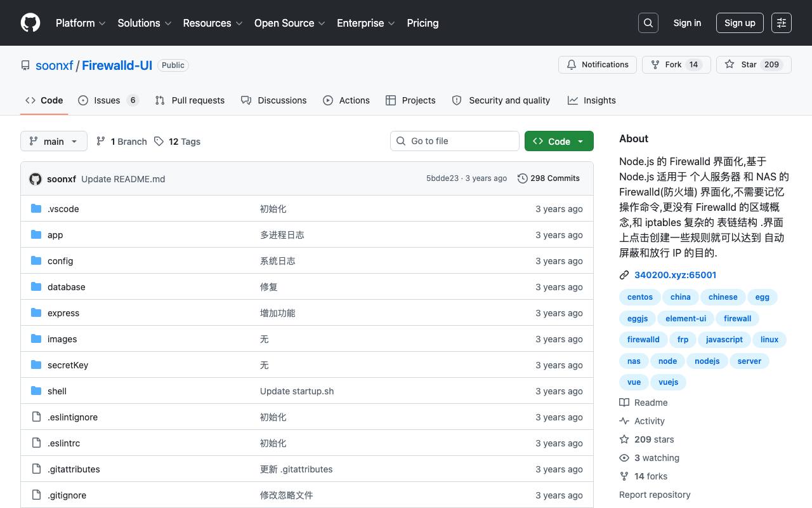The width and height of the screenshot is (812, 508).
Task: Open the shell folder icon
Action: click(x=36, y=391)
